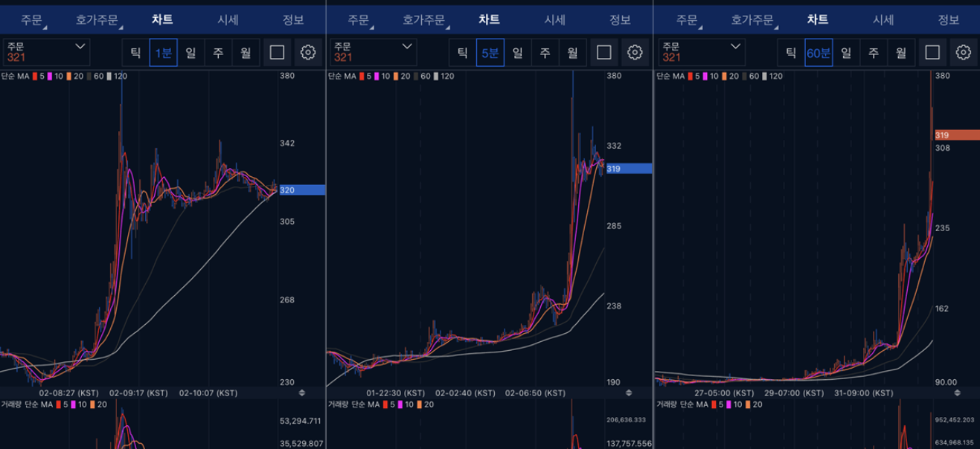Screen dimensions: 980x449
Task: Click the square layout icon in the 60분 panel
Action: 932,53
